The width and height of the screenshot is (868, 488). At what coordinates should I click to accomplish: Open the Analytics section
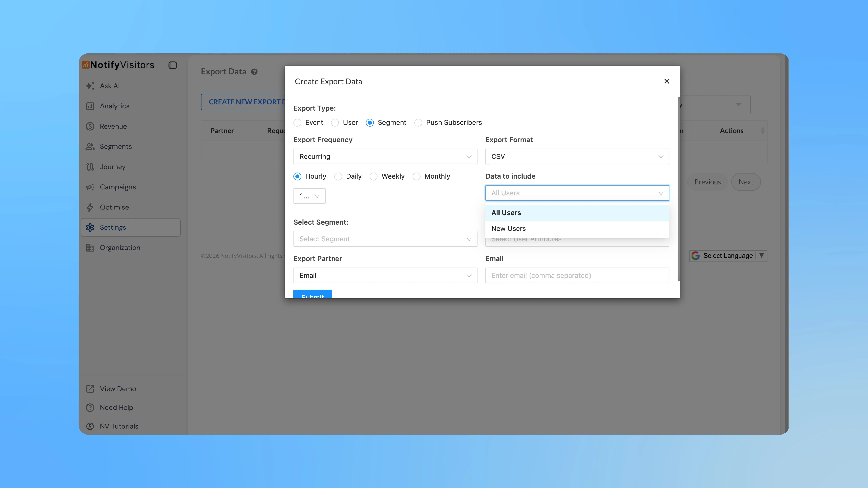click(x=114, y=106)
